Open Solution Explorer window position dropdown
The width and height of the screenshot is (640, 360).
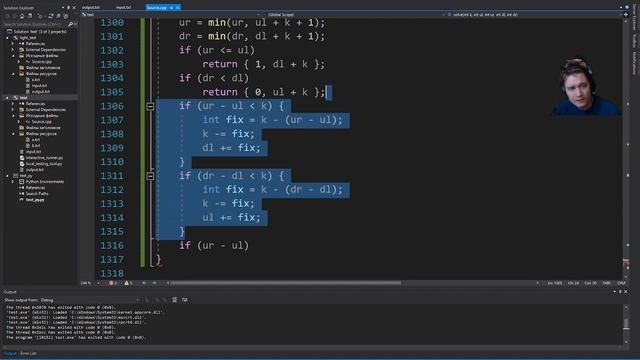pyautogui.click(x=63, y=7)
